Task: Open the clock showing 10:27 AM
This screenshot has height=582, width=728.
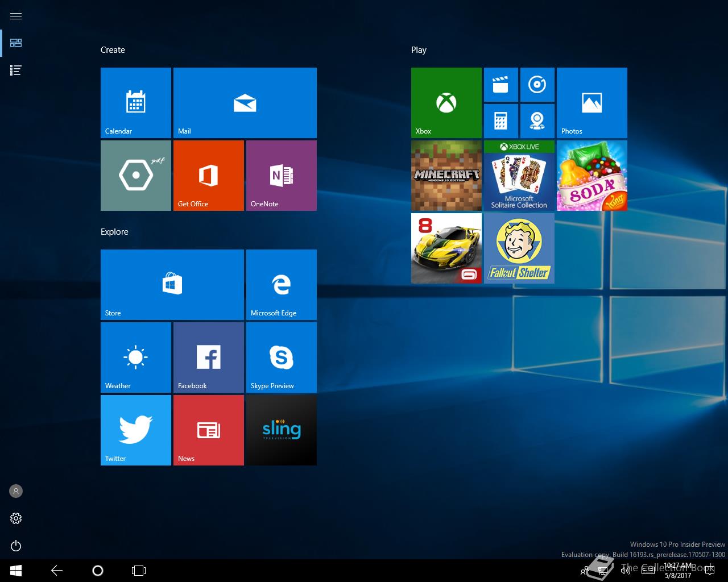Action: [x=678, y=571]
